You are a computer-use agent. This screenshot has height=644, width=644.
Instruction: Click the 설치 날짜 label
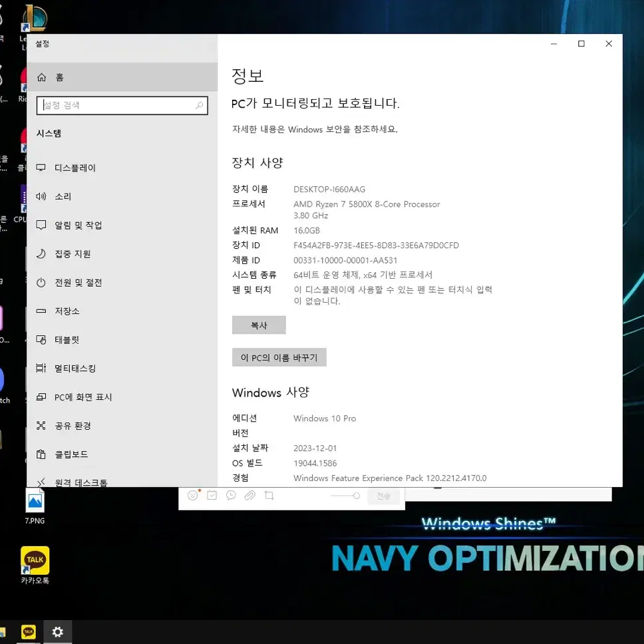[x=250, y=448]
